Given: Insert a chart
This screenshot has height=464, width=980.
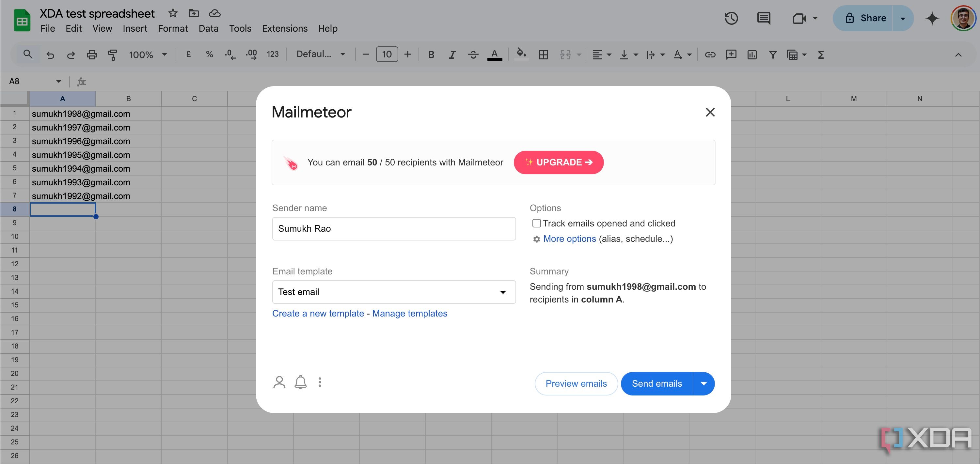Looking at the screenshot, I should (x=752, y=55).
